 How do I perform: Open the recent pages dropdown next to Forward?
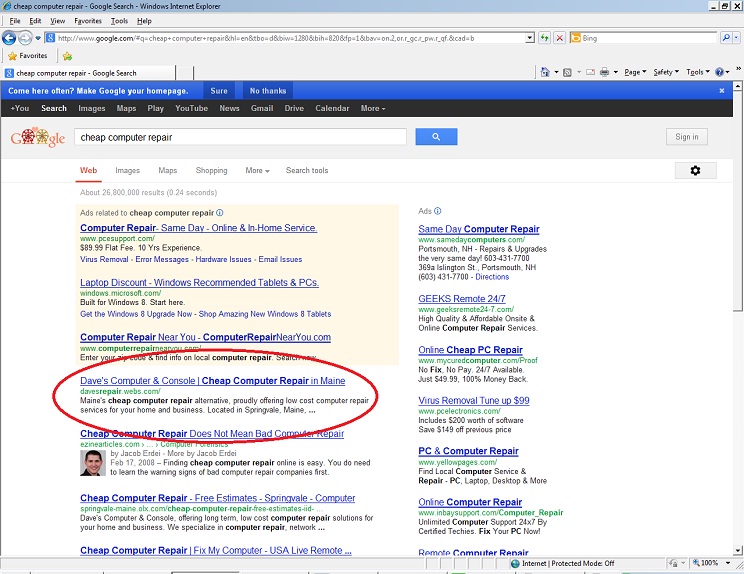click(x=37, y=38)
